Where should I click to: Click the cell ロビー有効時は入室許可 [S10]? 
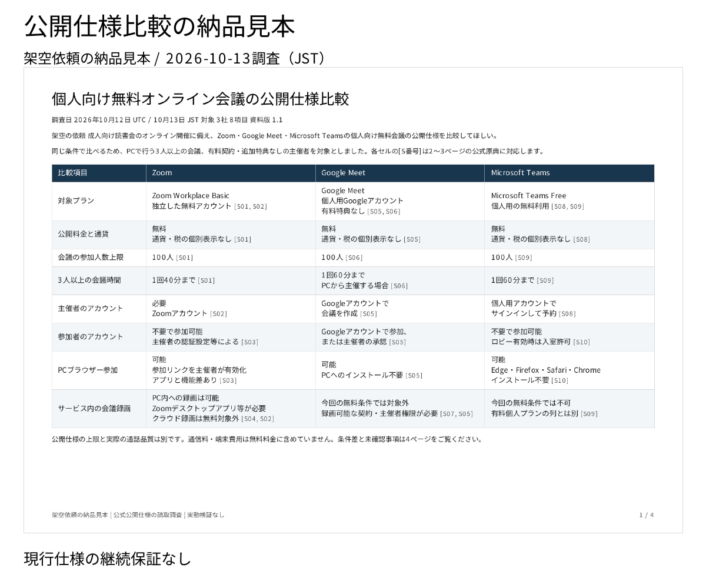coord(570,337)
